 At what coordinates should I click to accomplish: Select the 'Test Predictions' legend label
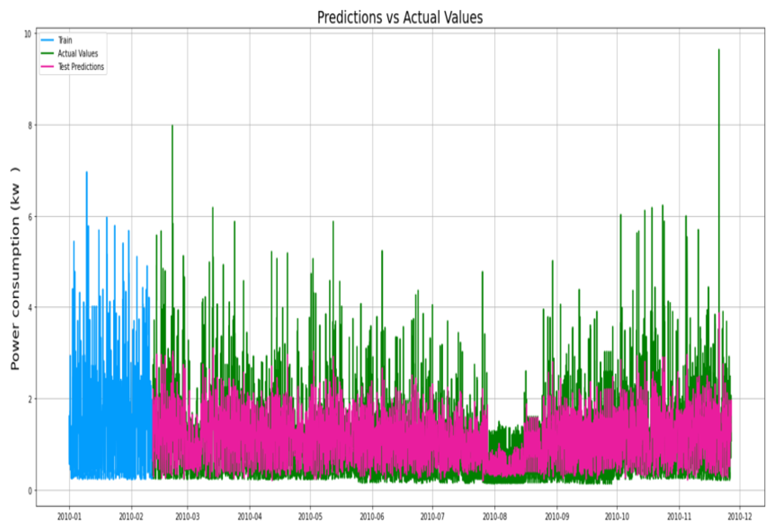tap(81, 66)
